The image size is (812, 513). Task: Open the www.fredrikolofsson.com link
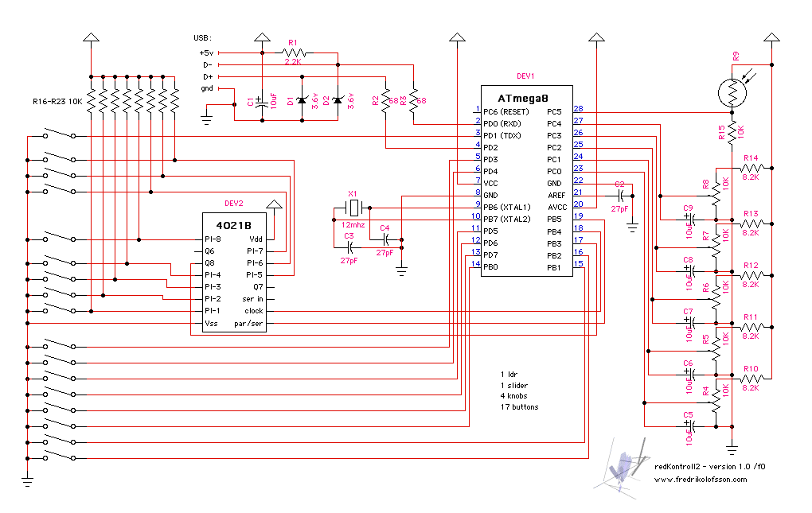tap(700, 480)
